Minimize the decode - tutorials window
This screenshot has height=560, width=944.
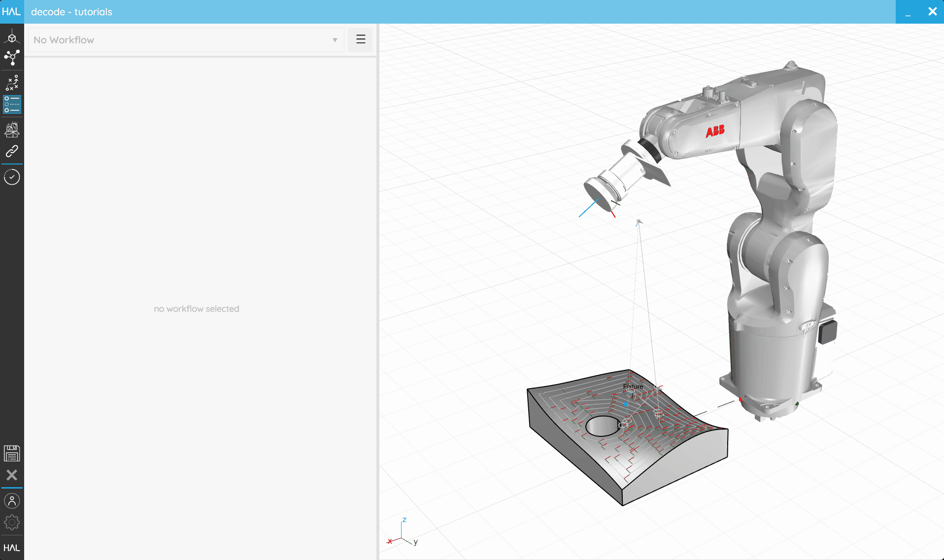click(x=908, y=12)
